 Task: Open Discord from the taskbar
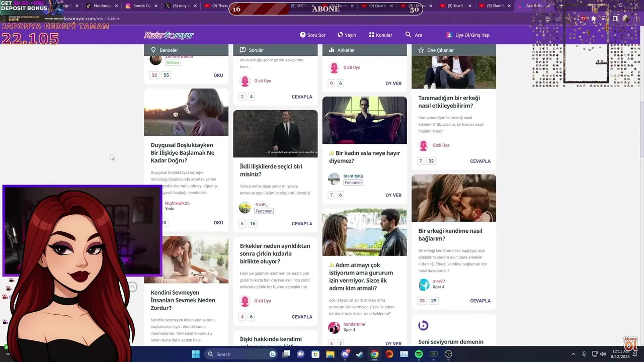345,354
